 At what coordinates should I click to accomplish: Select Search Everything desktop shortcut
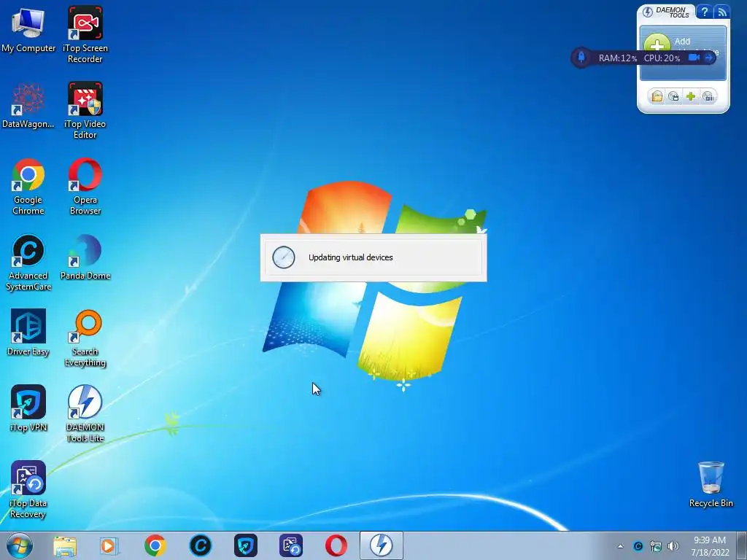(85, 338)
